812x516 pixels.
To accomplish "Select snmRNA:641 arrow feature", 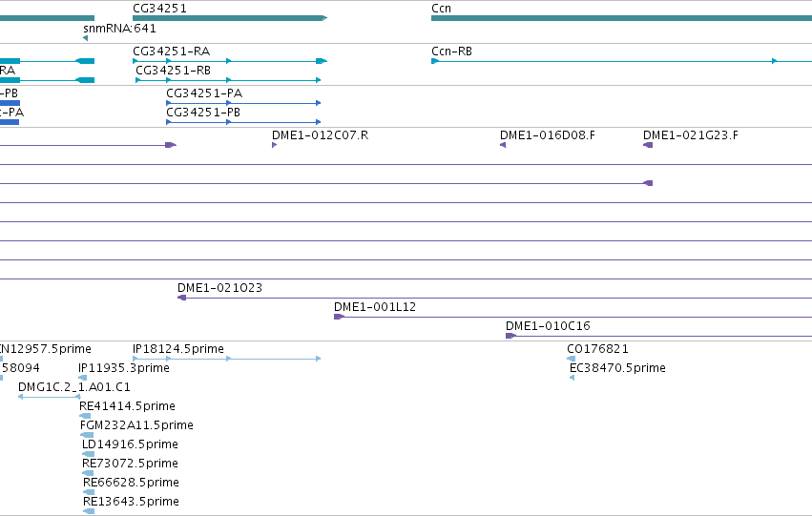I will (x=86, y=38).
